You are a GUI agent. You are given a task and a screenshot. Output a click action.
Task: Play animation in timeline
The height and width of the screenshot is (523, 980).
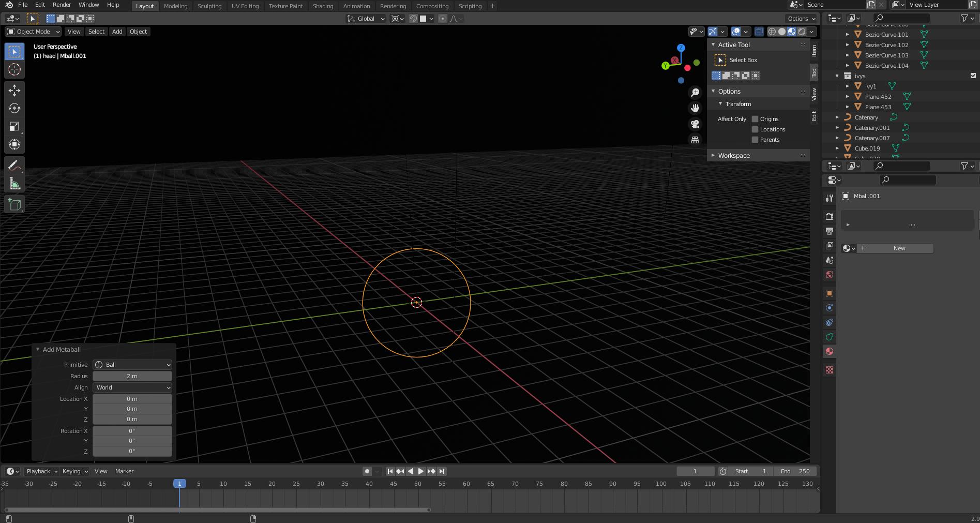click(421, 471)
